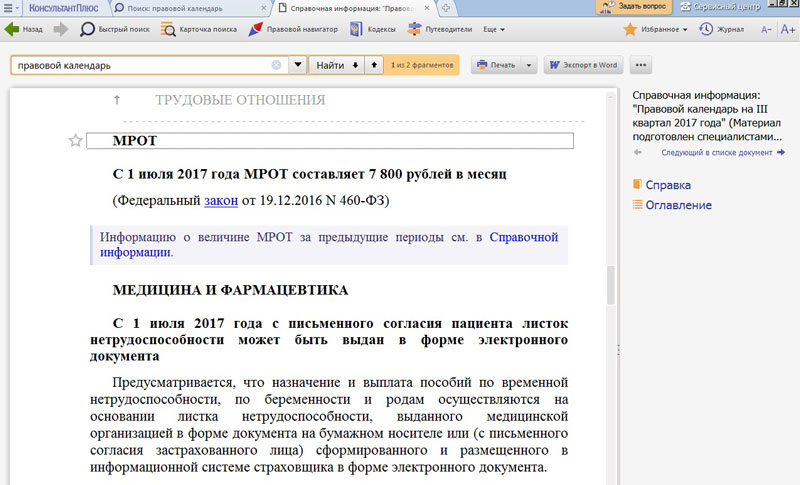This screenshot has height=485, width=800.
Task: Open the Журнал history
Action: point(721,29)
